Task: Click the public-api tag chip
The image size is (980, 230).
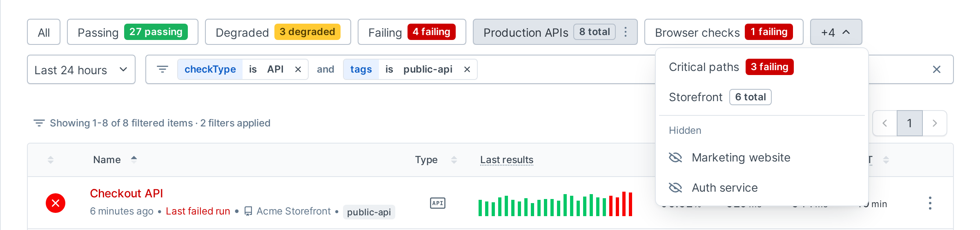Action: click(369, 212)
